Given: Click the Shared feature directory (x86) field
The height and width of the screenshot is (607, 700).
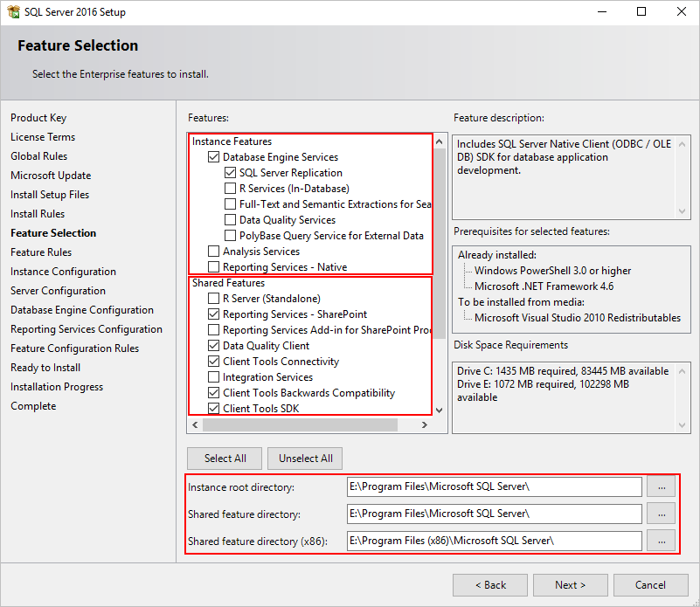Looking at the screenshot, I should (495, 541).
